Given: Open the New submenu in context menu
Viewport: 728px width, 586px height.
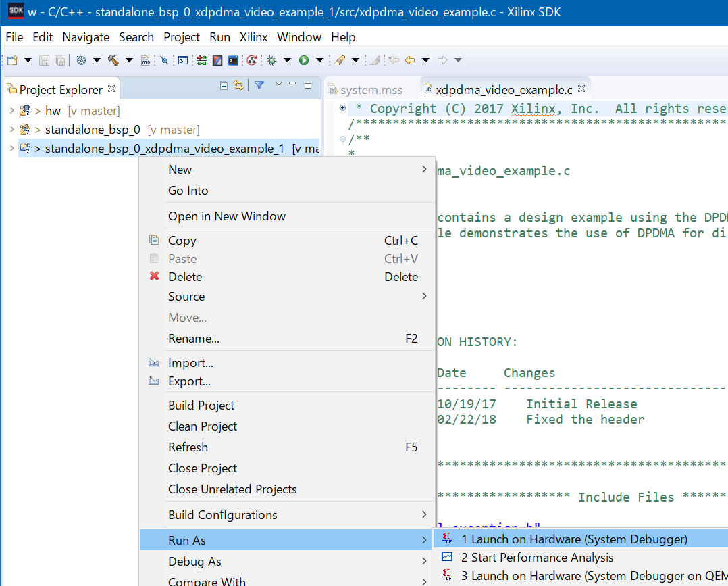Looking at the screenshot, I should tap(288, 170).
